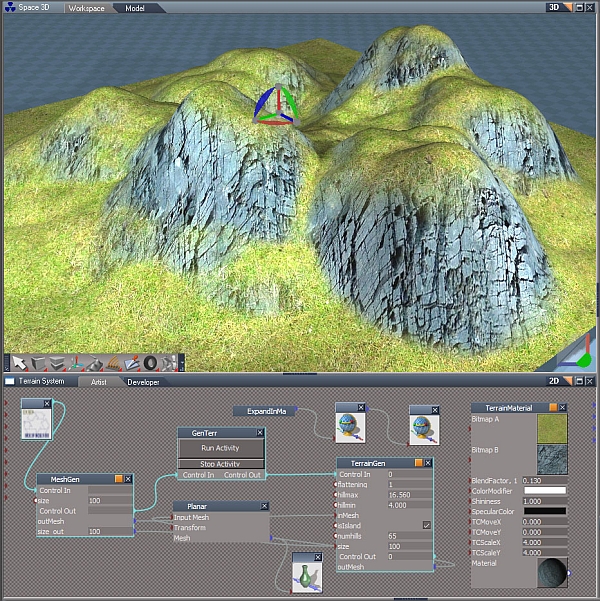Edit the hillmax value 16.560
The image size is (600, 601).
point(409,495)
